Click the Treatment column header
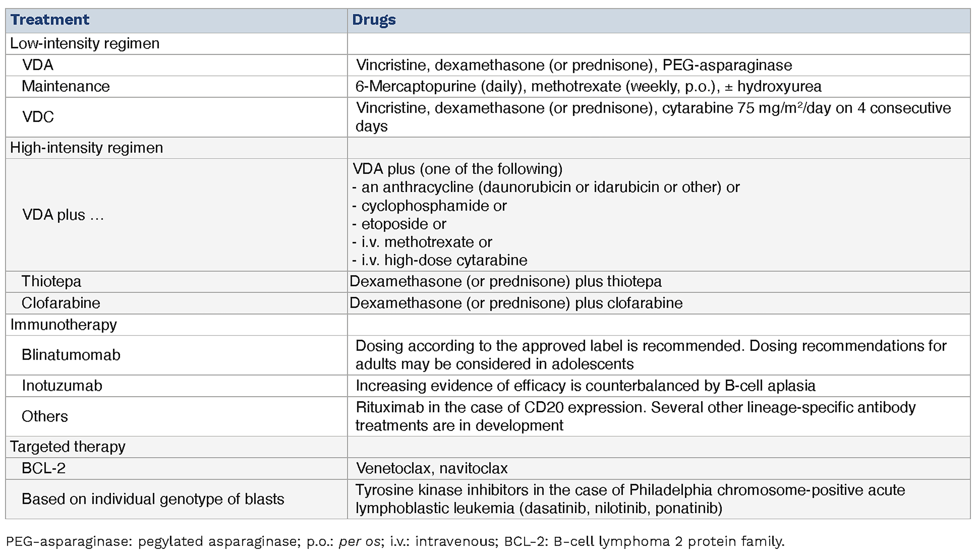This screenshot has width=976, height=560. pyautogui.click(x=50, y=20)
